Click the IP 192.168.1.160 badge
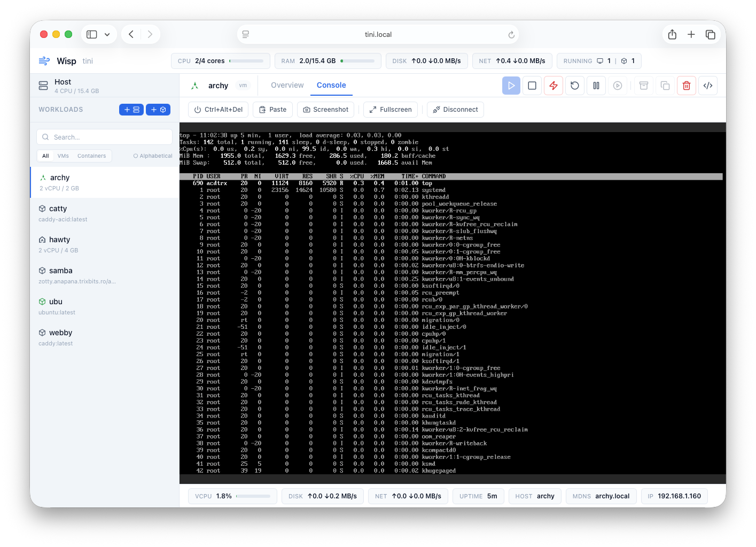The width and height of the screenshot is (756, 547). click(674, 496)
